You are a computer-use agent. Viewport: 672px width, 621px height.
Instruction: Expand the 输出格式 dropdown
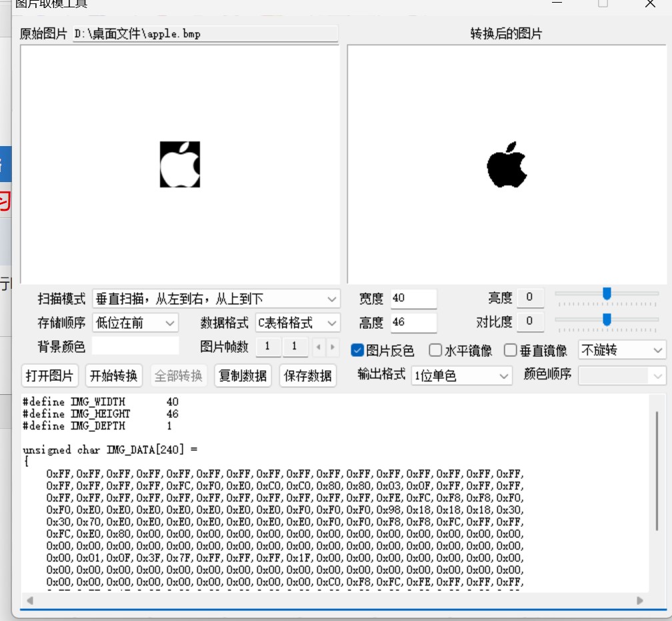[x=461, y=376]
